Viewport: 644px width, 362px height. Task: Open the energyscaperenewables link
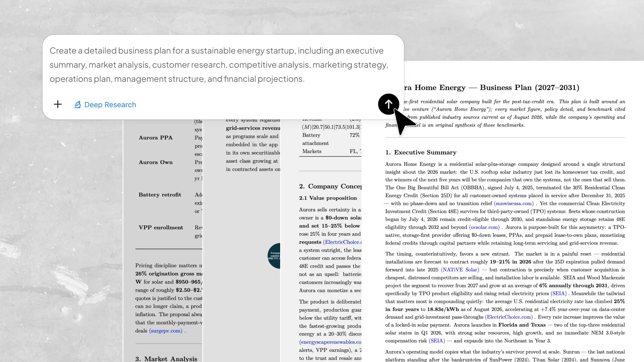[330, 342]
